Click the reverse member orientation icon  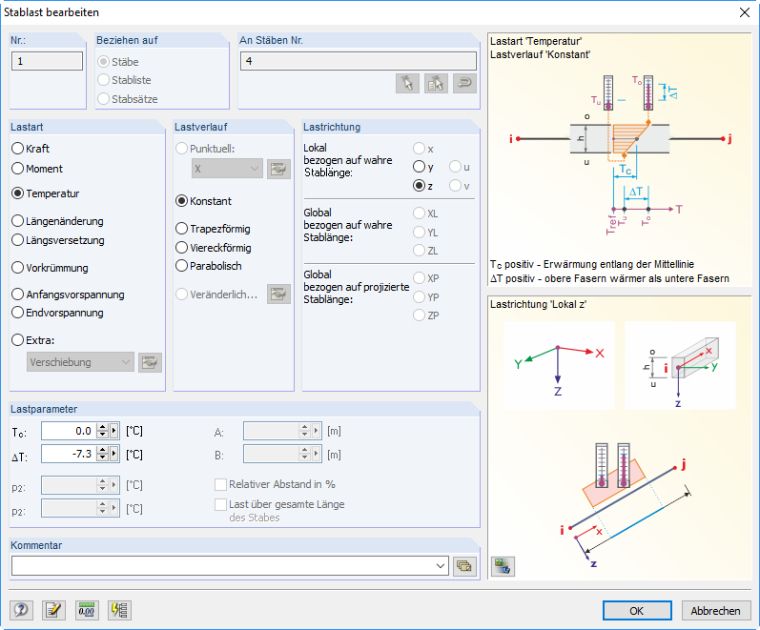point(465,83)
